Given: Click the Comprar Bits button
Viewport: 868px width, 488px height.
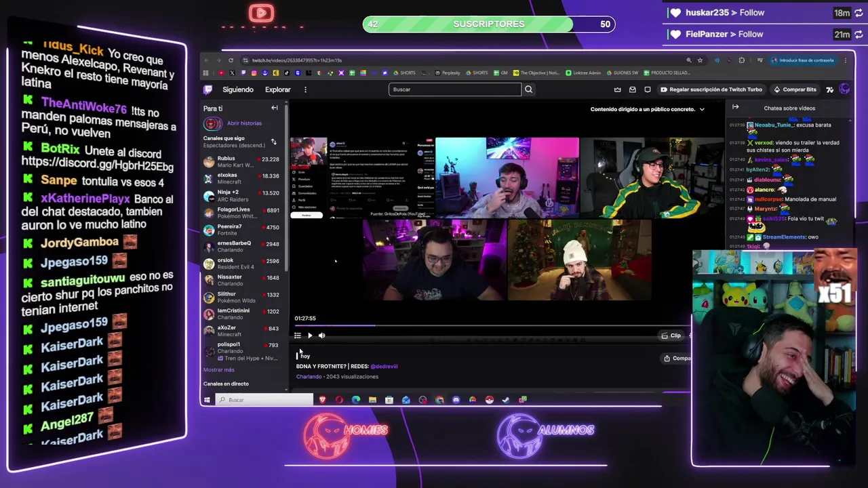Looking at the screenshot, I should [795, 89].
